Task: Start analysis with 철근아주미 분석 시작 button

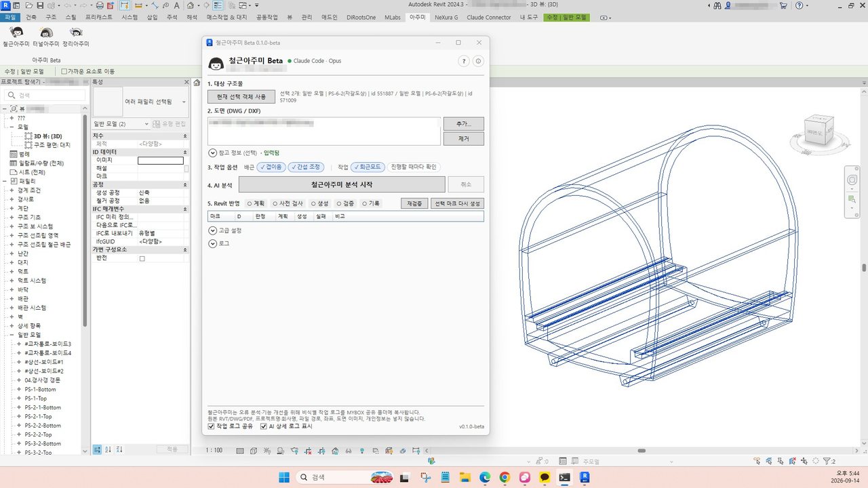Action: point(342,184)
